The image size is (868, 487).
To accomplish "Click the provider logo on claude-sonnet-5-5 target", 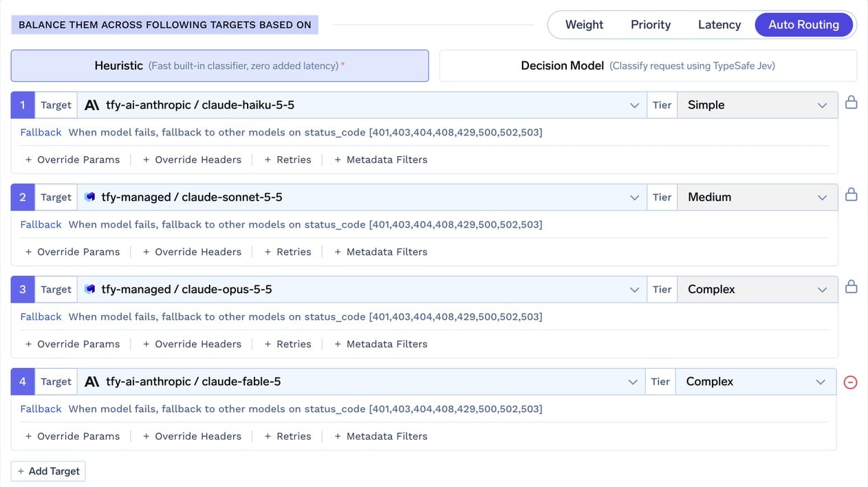I will pos(89,197).
